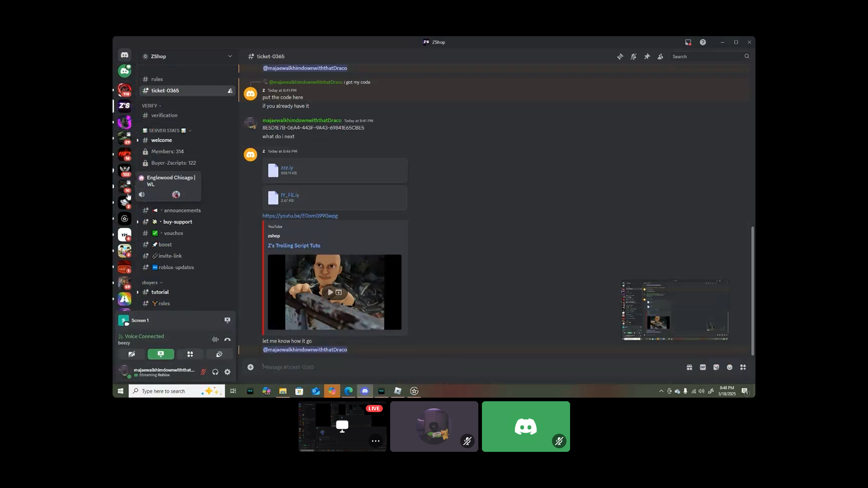Screen dimensions: 868x488
Task: Toggle the green screen share button
Action: [160, 354]
